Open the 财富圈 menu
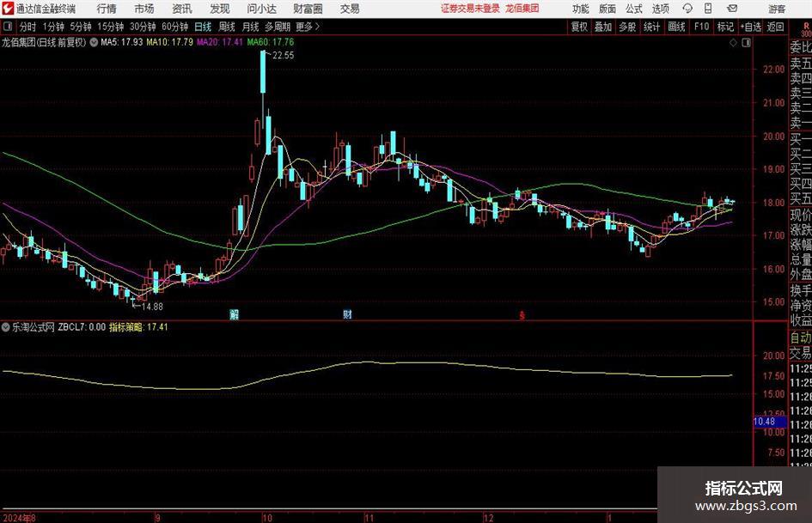This screenshot has width=812, height=523. (308, 9)
